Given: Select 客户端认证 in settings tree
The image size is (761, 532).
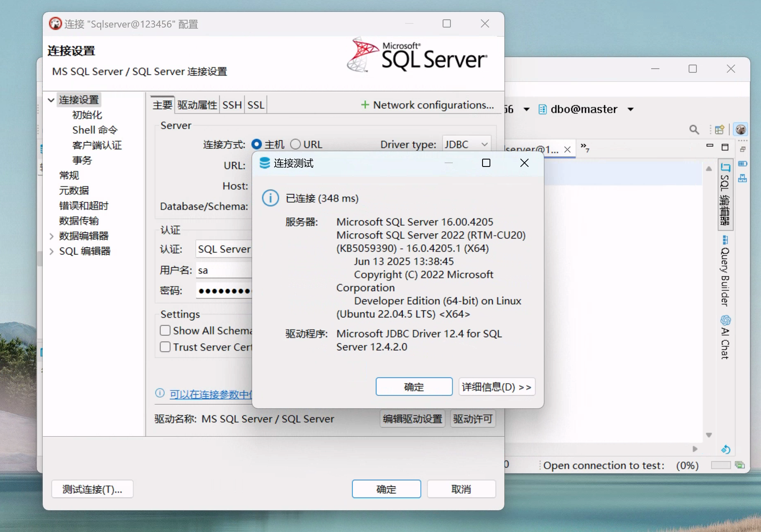Looking at the screenshot, I should pyautogui.click(x=97, y=145).
